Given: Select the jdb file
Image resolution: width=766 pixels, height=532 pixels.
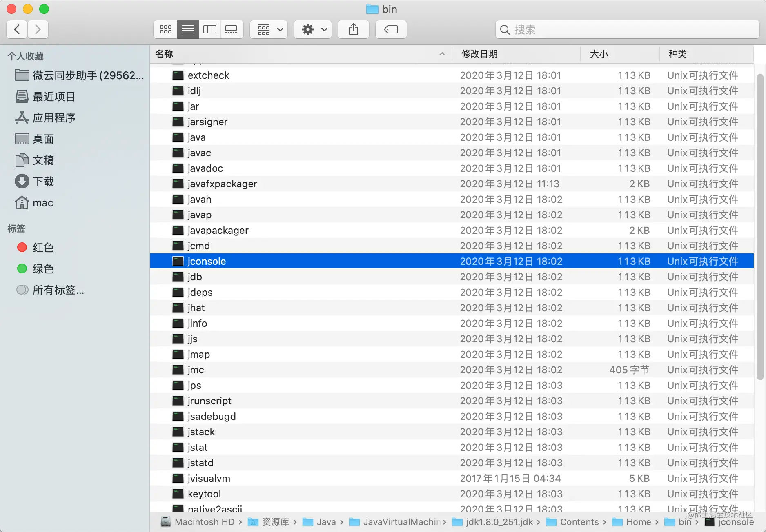Looking at the screenshot, I should click(452, 277).
